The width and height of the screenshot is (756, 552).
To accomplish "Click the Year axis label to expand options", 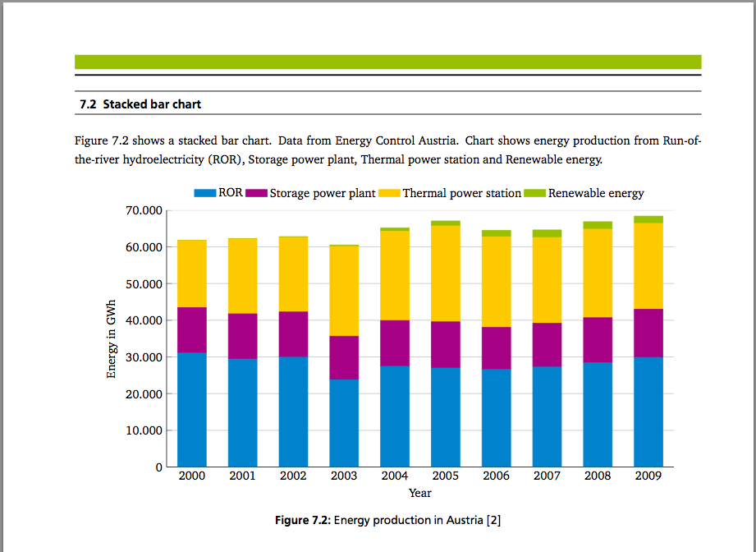I will pyautogui.click(x=419, y=493).
